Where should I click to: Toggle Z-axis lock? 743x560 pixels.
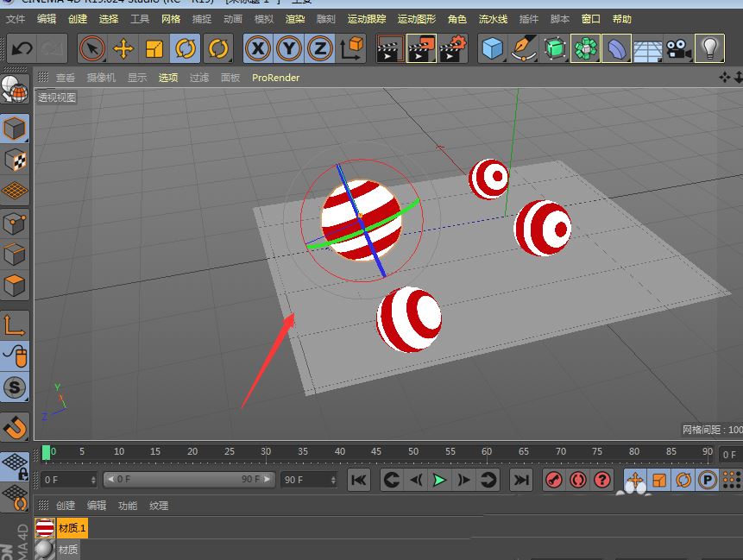tap(320, 49)
